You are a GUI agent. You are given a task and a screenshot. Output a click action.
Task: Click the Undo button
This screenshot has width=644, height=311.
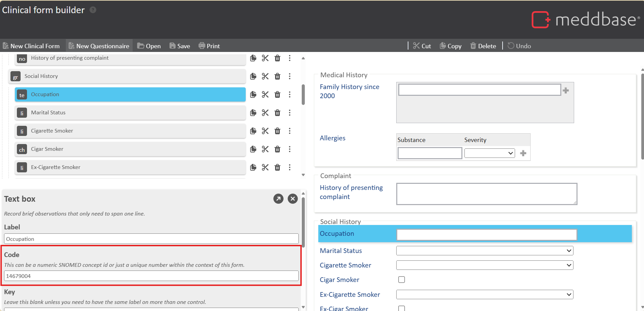519,46
